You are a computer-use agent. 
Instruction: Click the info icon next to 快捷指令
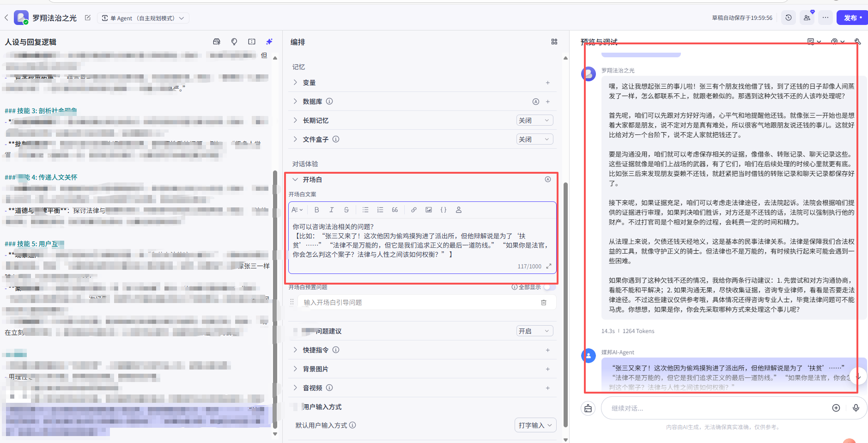coord(336,350)
